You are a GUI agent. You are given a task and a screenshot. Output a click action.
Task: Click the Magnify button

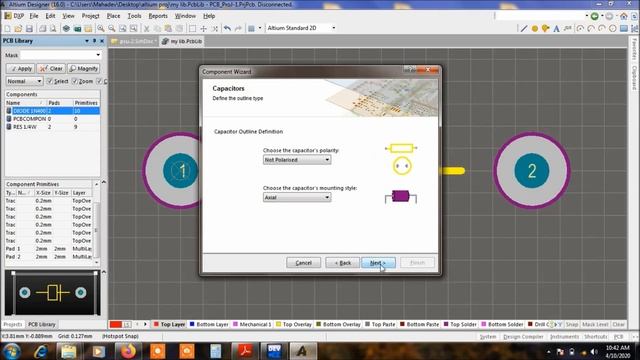tap(84, 69)
